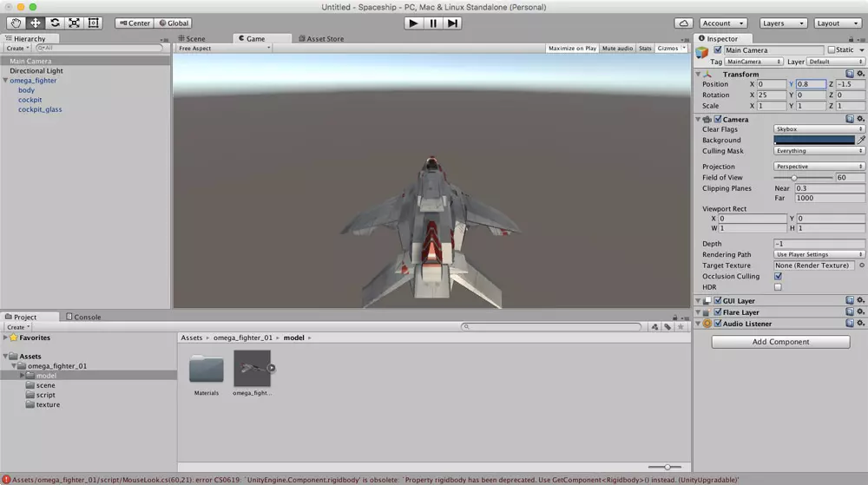Enable the HDR checkbox

click(778, 287)
